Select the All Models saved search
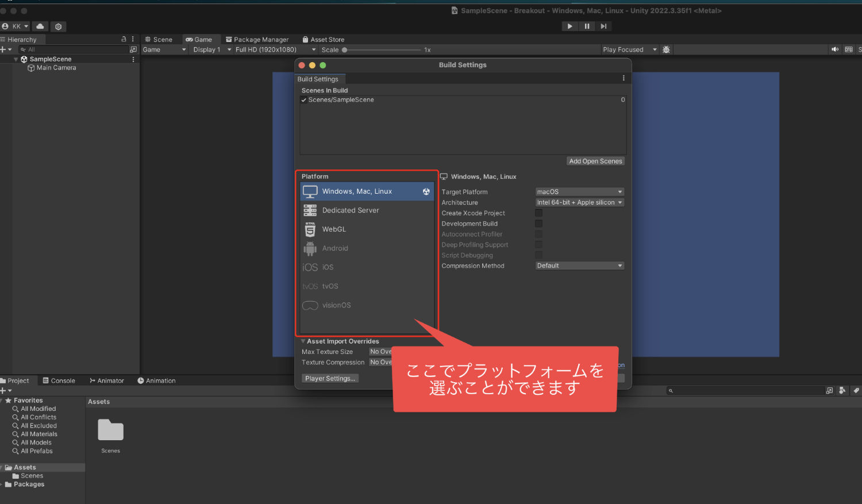 (32, 443)
